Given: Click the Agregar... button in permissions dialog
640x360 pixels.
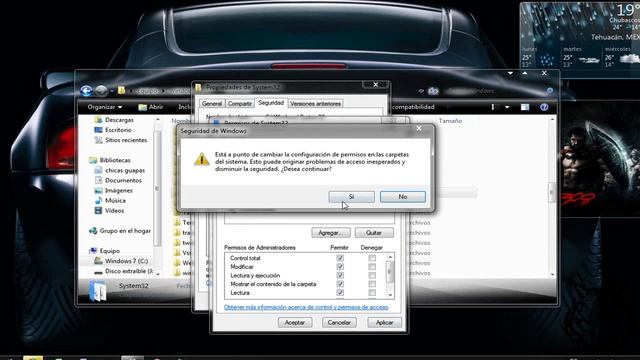Looking at the screenshot, I should tap(331, 233).
